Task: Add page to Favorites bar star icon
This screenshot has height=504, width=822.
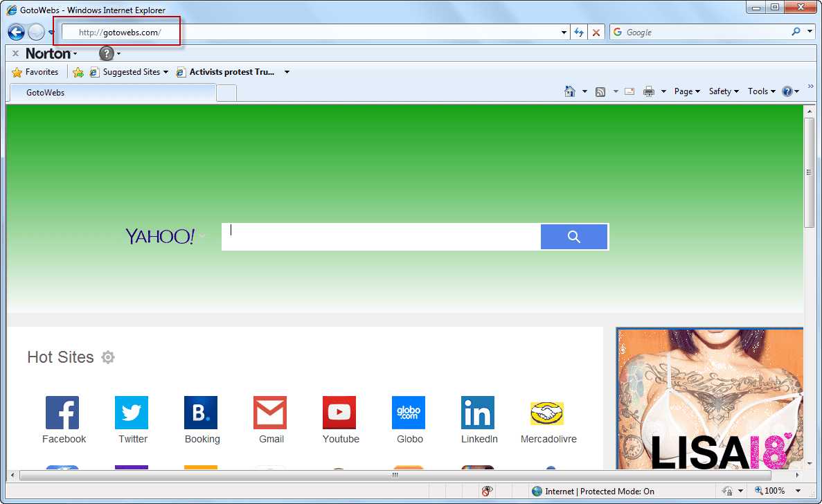Action: (x=78, y=72)
